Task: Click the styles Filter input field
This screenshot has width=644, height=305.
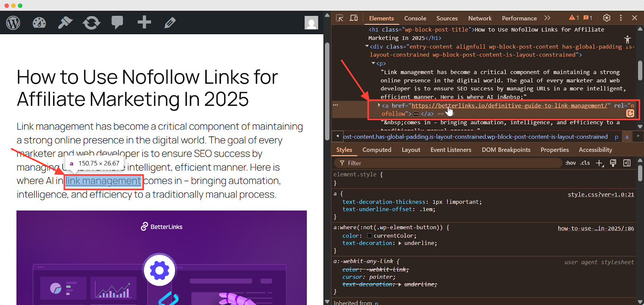Action: [x=448, y=163]
